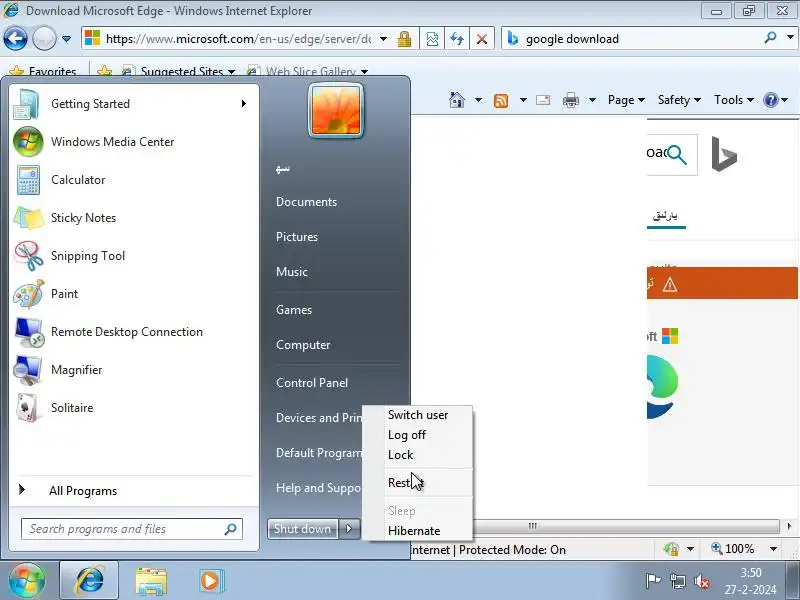This screenshot has width=800, height=600.
Task: Open Windows Media Player taskbar icon
Action: coord(210,581)
